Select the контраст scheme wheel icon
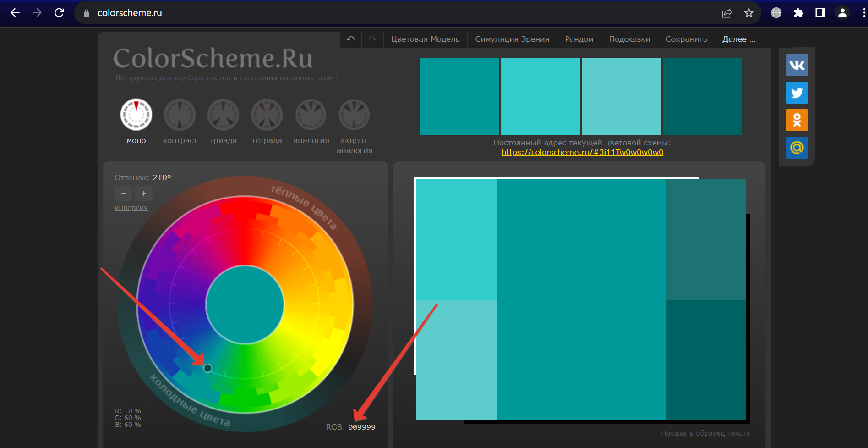The height and width of the screenshot is (448, 868). click(180, 115)
